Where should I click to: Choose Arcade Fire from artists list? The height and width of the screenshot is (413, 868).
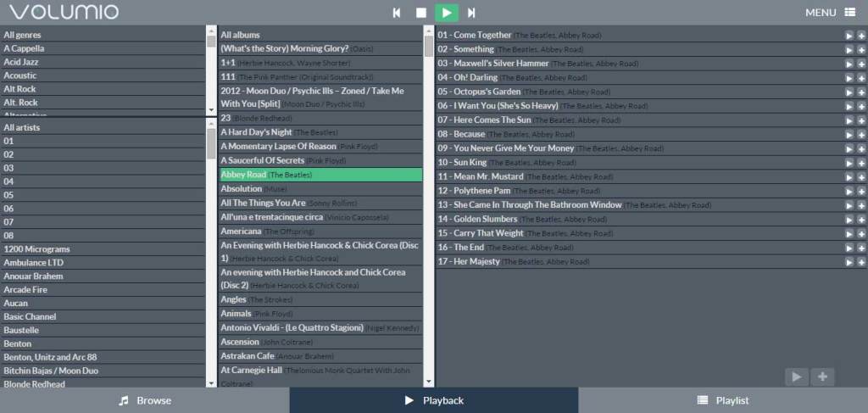pyautogui.click(x=27, y=289)
